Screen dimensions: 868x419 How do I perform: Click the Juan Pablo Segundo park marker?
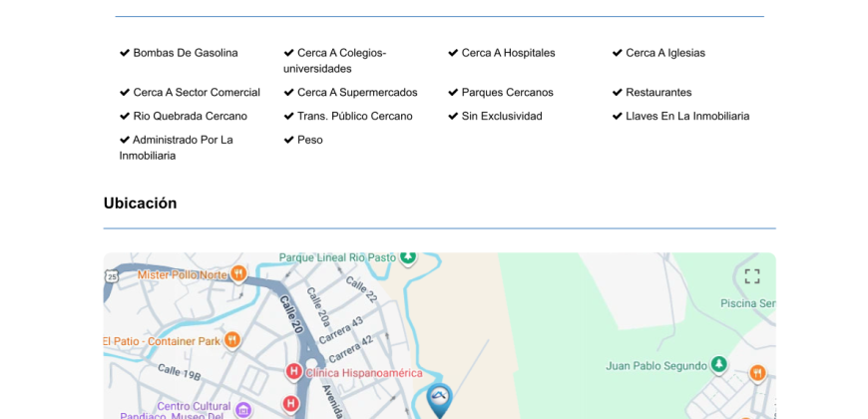point(718,365)
